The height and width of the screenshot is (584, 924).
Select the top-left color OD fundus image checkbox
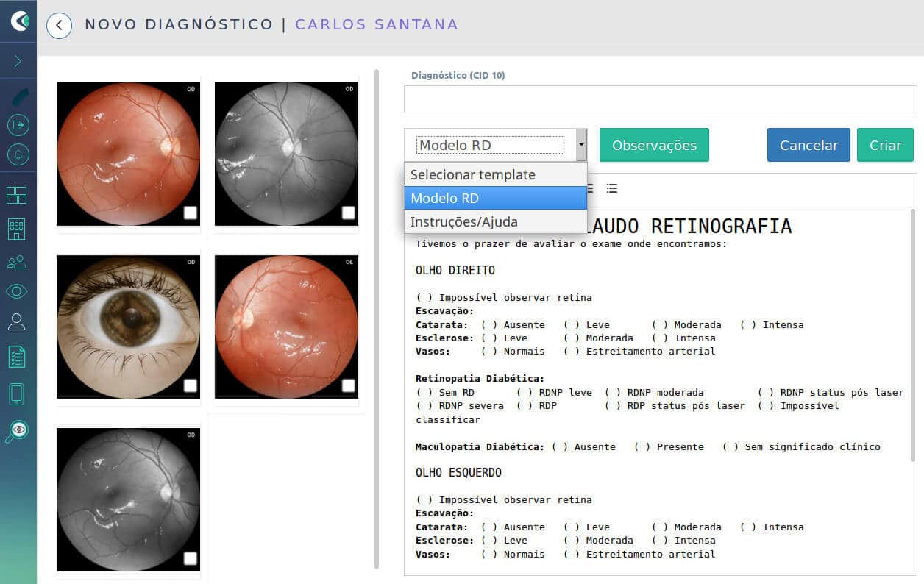coord(190,213)
